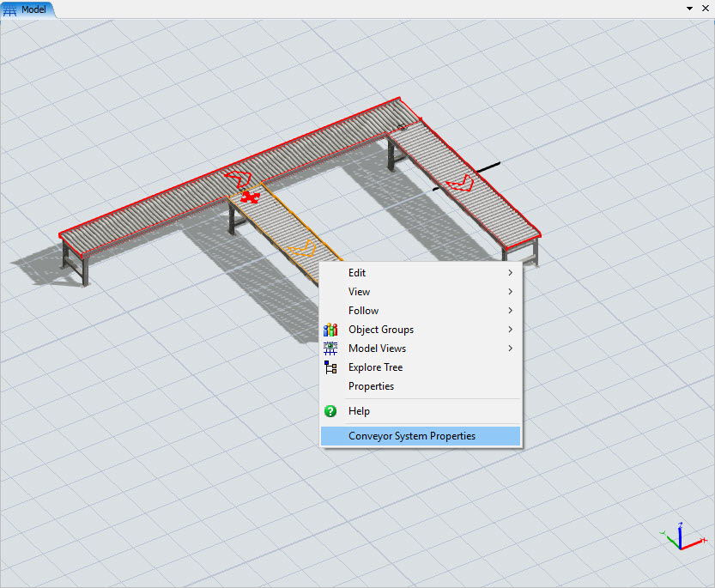Expand the Model Views submenu arrow
The height and width of the screenshot is (588, 715).
(x=510, y=349)
